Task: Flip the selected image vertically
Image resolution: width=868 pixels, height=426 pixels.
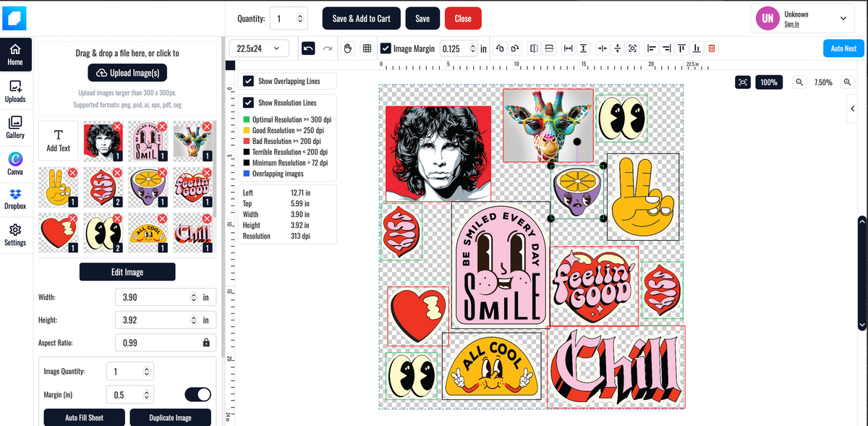Action: click(549, 48)
